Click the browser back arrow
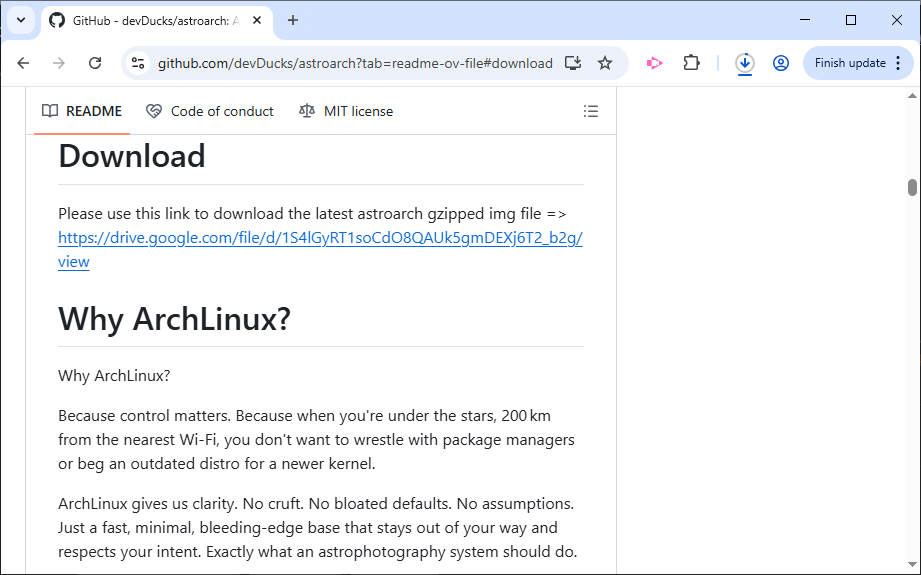The image size is (921, 575). coord(23,63)
